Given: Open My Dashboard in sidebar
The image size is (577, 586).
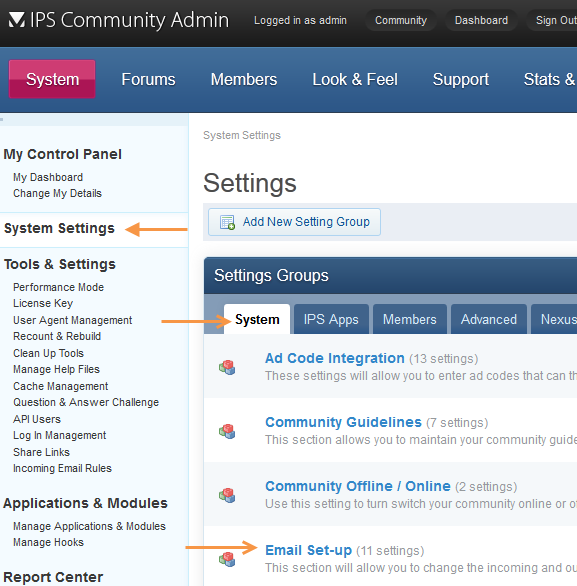Looking at the screenshot, I should (x=48, y=177).
